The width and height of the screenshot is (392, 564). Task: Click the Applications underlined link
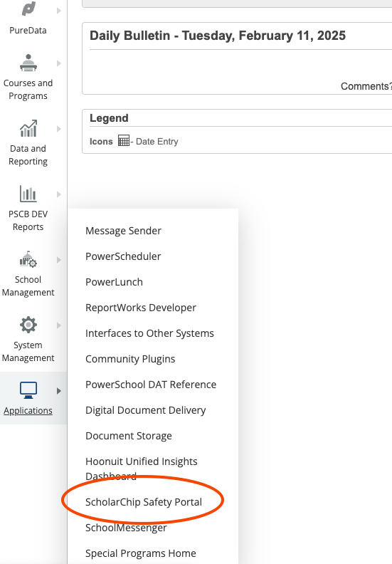tap(28, 410)
